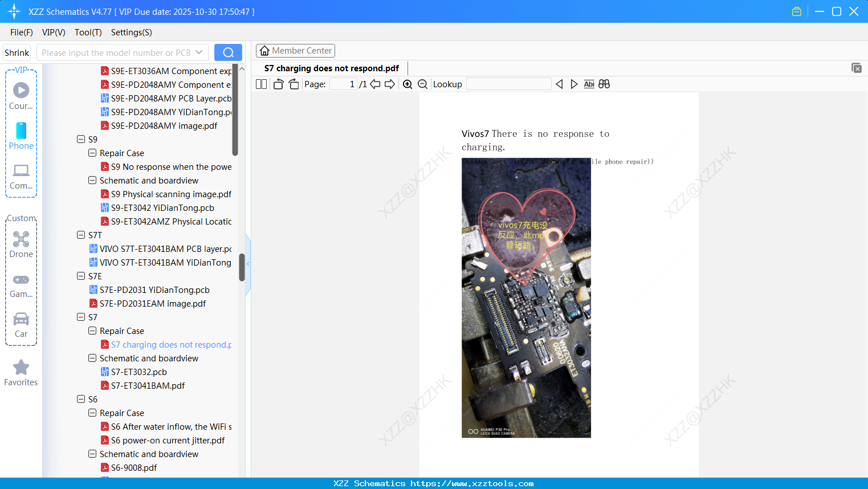Zoom in on the PDF
The height and width of the screenshot is (489, 868).
407,84
